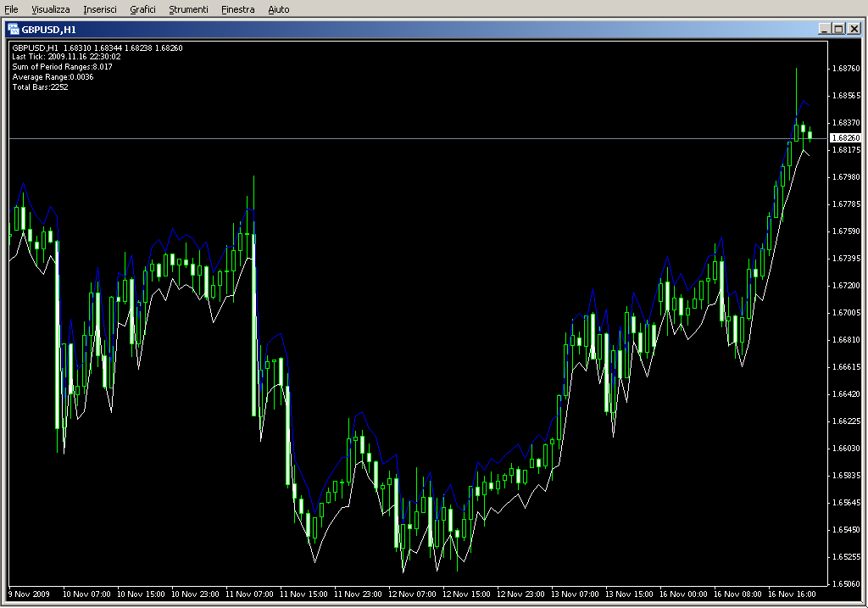
Task: Click the '13 Nov 15:00' time axis label
Action: [629, 594]
